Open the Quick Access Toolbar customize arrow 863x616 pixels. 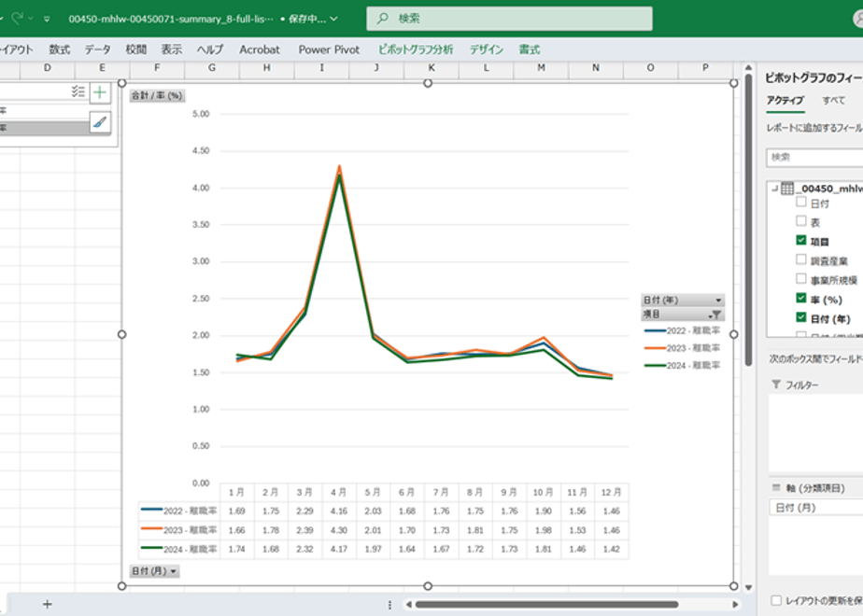coord(47,19)
